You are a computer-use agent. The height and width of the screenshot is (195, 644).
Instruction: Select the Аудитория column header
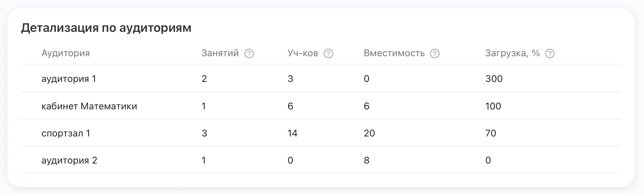pyautogui.click(x=66, y=53)
